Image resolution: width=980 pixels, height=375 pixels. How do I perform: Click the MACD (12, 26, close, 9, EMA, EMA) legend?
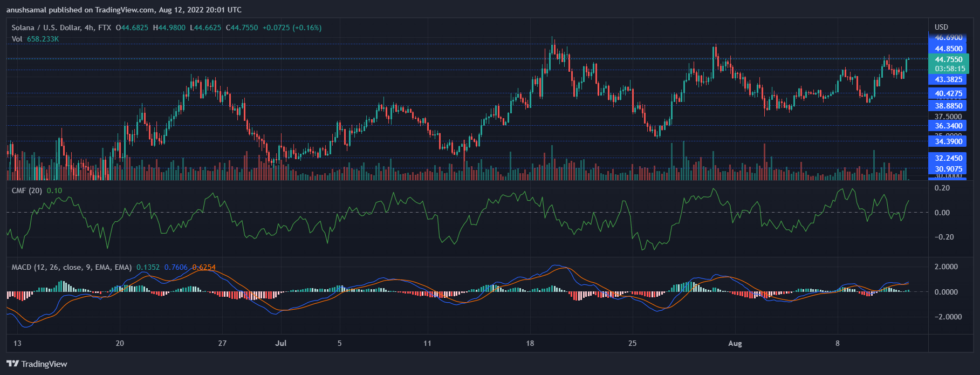[x=72, y=267]
